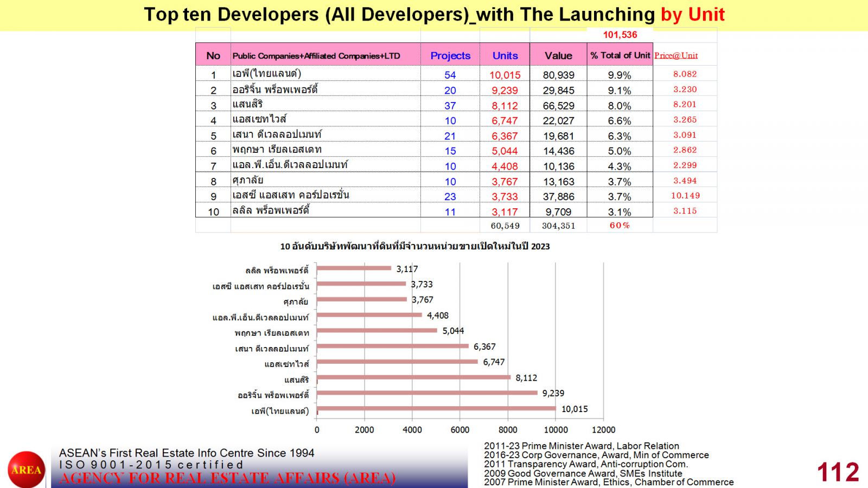
Task: Click the x-axis label 12000
Action: coord(603,429)
